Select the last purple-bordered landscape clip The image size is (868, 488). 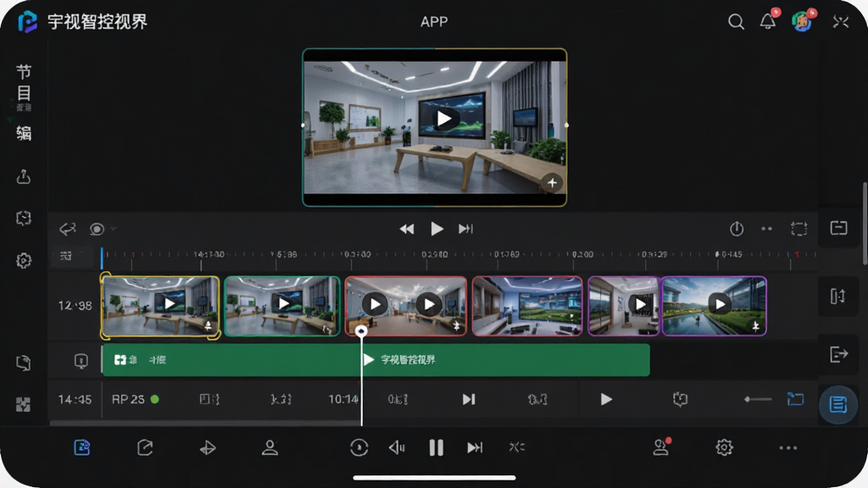[714, 306]
